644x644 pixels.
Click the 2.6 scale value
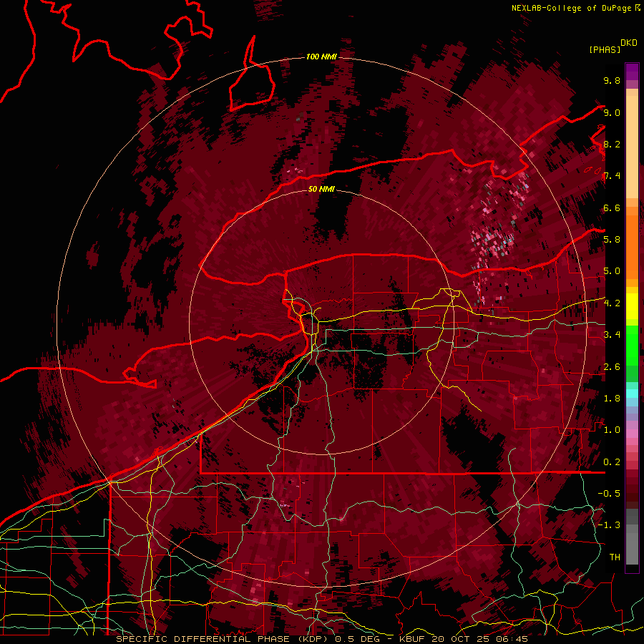coord(612,367)
